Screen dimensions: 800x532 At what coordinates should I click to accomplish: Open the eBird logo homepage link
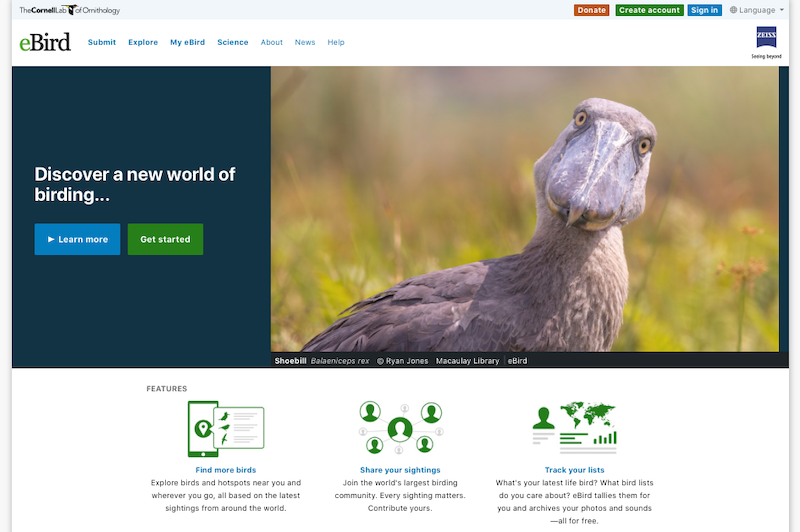click(45, 42)
